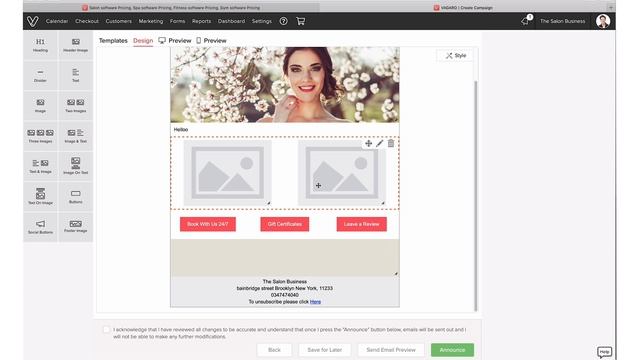Select the Image & Text block

[76, 136]
